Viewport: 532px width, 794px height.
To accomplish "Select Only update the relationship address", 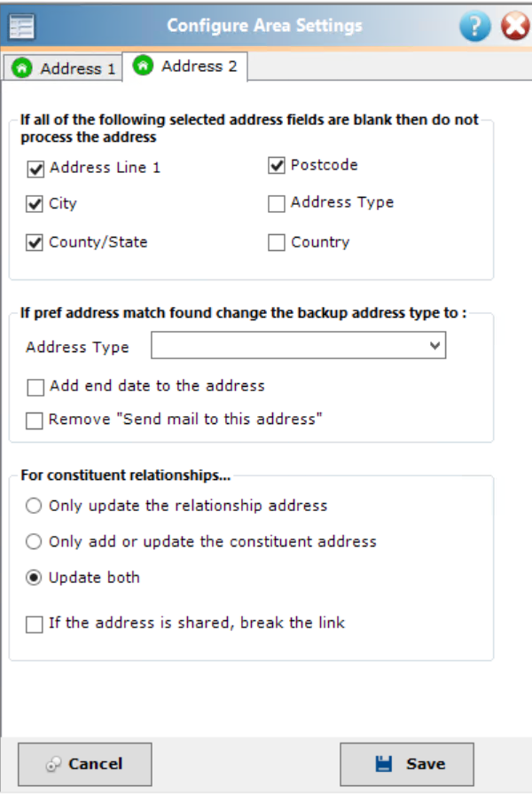I will tap(34, 506).
